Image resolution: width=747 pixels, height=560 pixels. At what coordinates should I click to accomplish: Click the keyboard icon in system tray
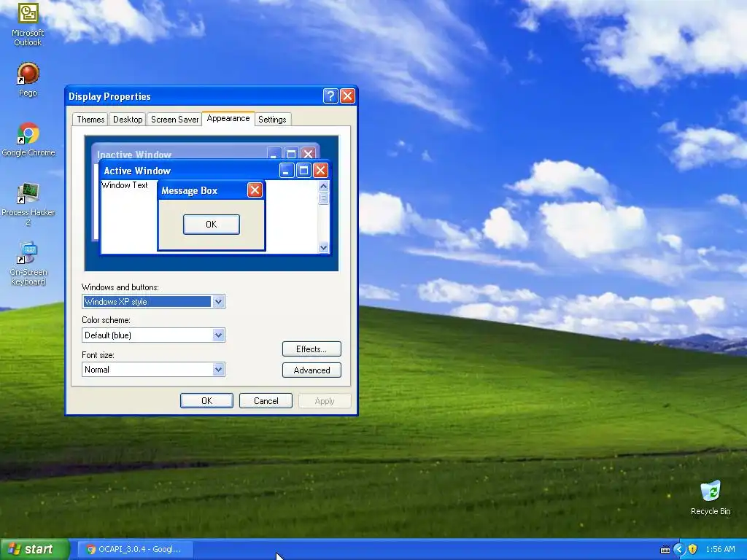coord(665,550)
